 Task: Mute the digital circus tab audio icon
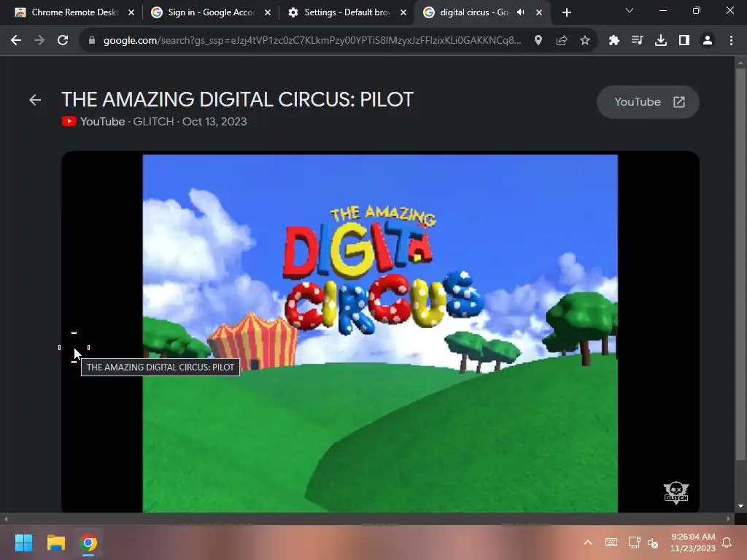(521, 12)
